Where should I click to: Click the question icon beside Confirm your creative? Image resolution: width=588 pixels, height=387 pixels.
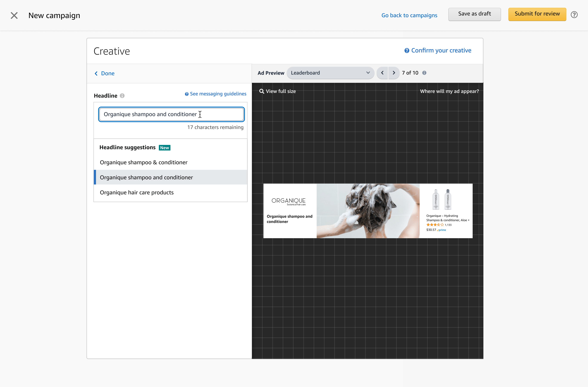407,51
